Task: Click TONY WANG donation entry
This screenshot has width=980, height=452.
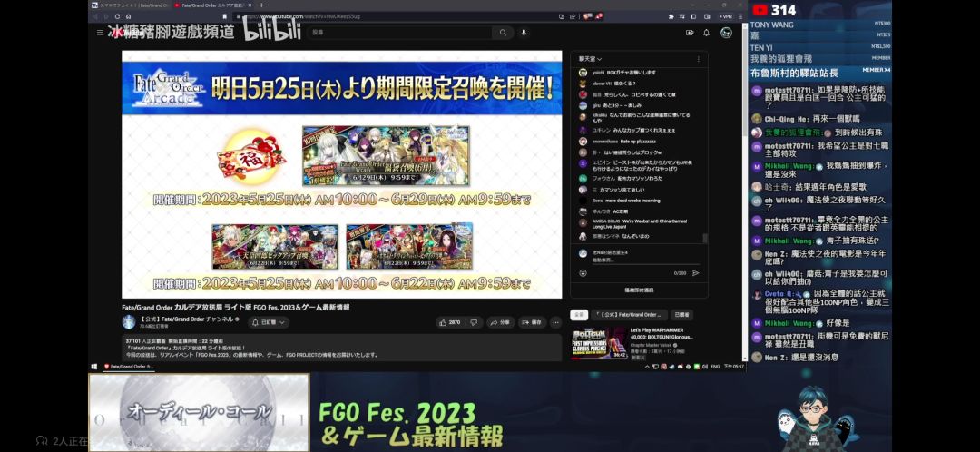Action: tap(820, 25)
